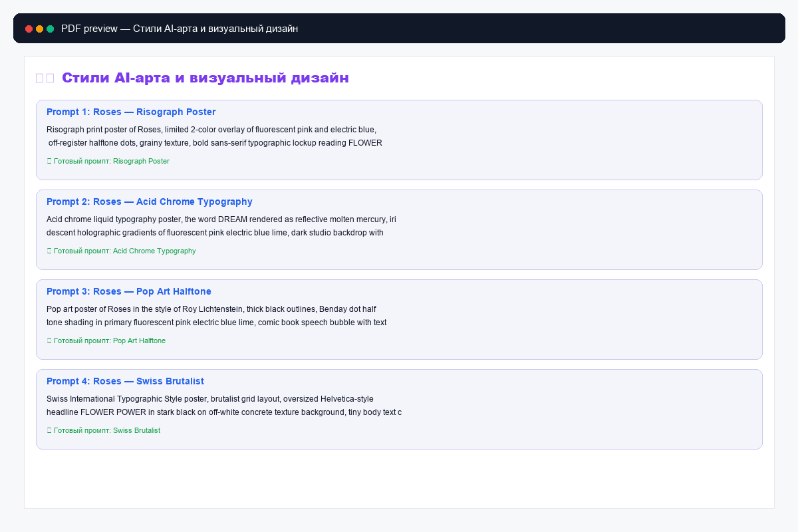Click the line starting Pop art poster of Roses

click(211, 309)
